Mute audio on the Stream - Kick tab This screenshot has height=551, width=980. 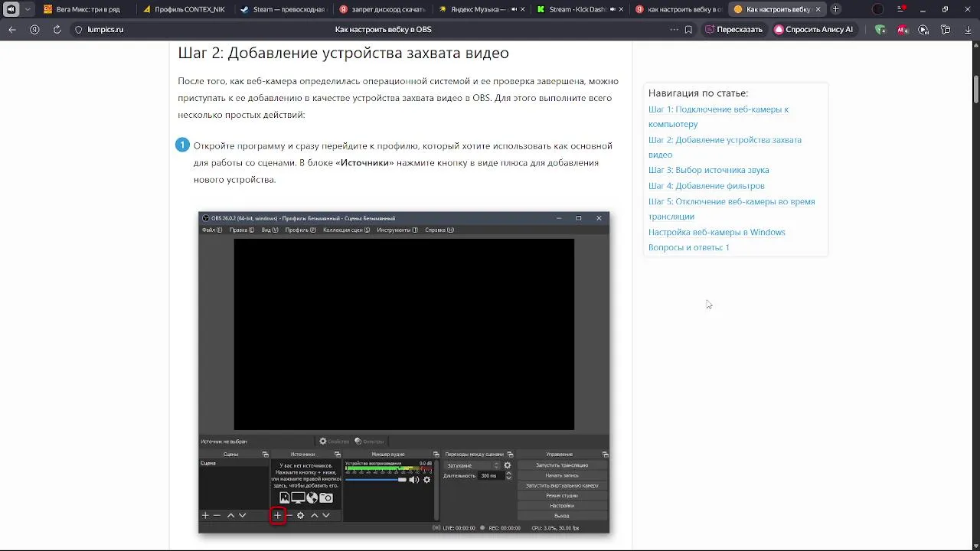(612, 9)
